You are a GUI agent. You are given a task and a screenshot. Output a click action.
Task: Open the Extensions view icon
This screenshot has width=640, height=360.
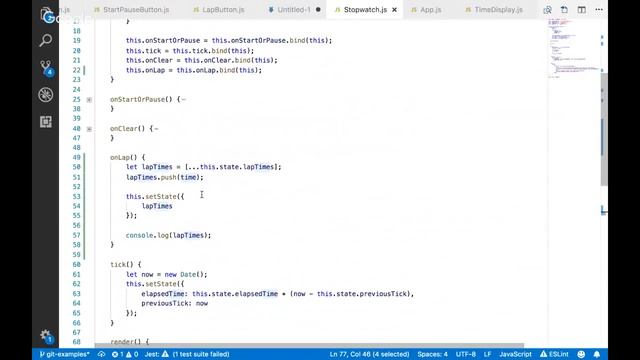tap(46, 122)
